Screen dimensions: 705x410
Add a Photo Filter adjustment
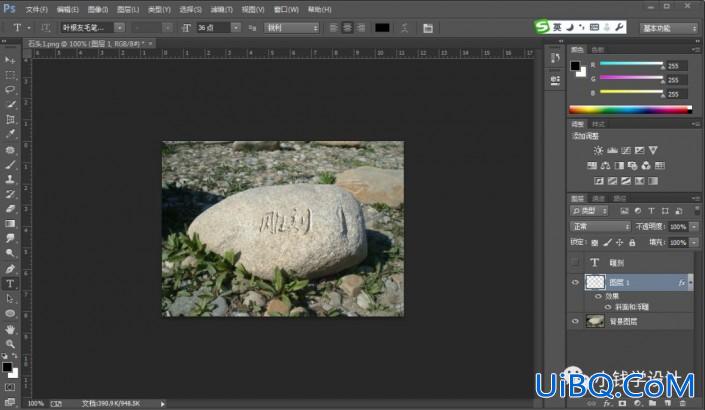click(x=633, y=166)
